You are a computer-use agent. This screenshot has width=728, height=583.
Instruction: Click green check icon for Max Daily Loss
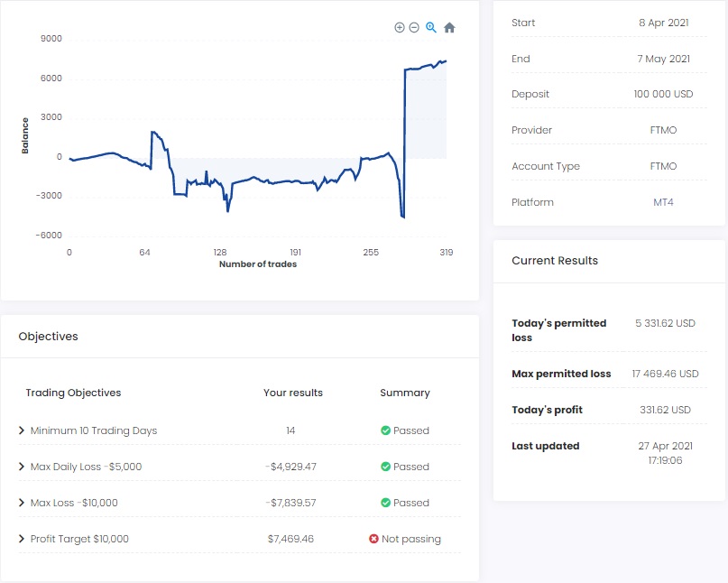[385, 467]
